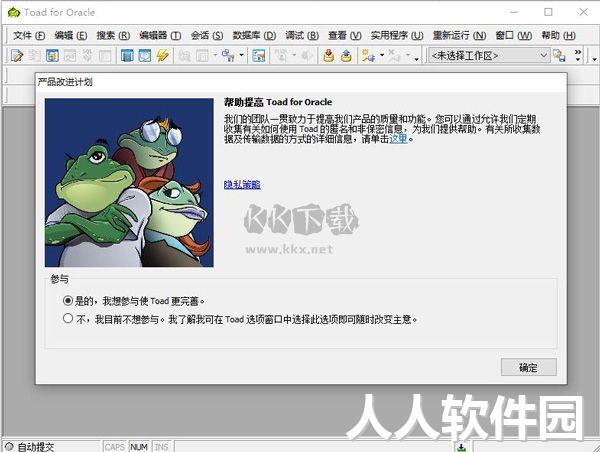Click the green download icon in the status bar

point(461,447)
